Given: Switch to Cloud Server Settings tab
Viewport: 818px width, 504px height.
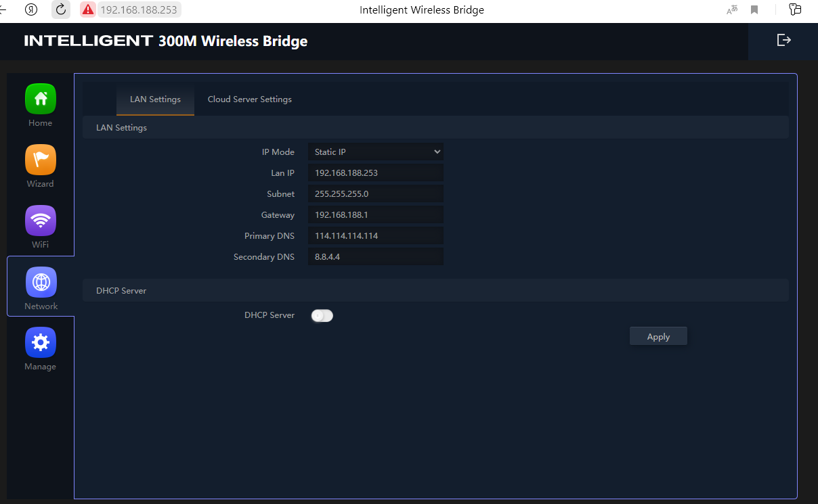Looking at the screenshot, I should 249,99.
